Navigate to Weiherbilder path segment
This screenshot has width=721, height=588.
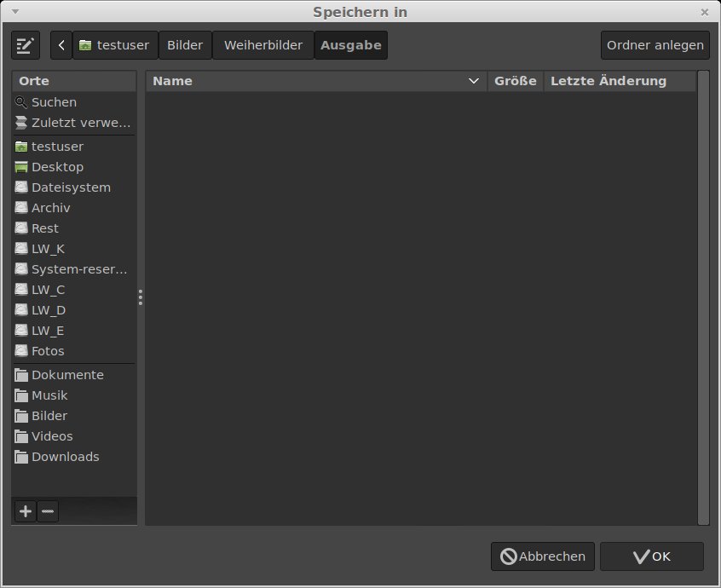click(263, 45)
